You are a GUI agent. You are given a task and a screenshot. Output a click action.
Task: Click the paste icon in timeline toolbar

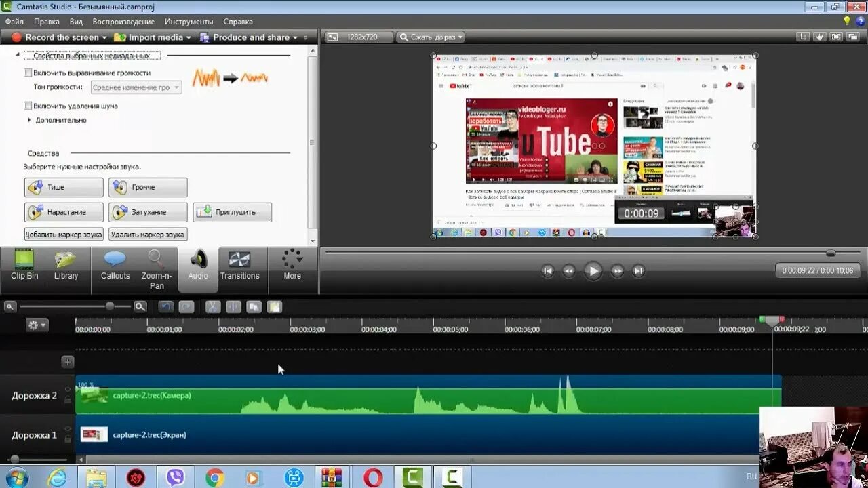click(274, 307)
